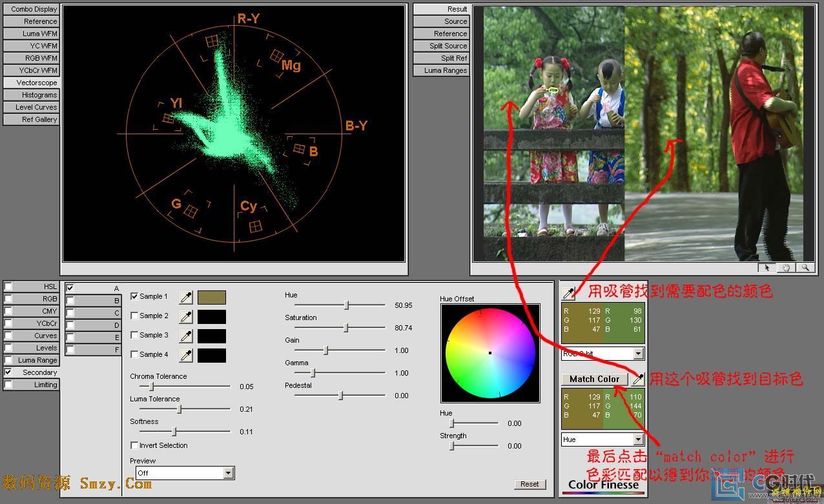The width and height of the screenshot is (824, 504).
Task: Tick the Limiting checkbox
Action: 8,385
